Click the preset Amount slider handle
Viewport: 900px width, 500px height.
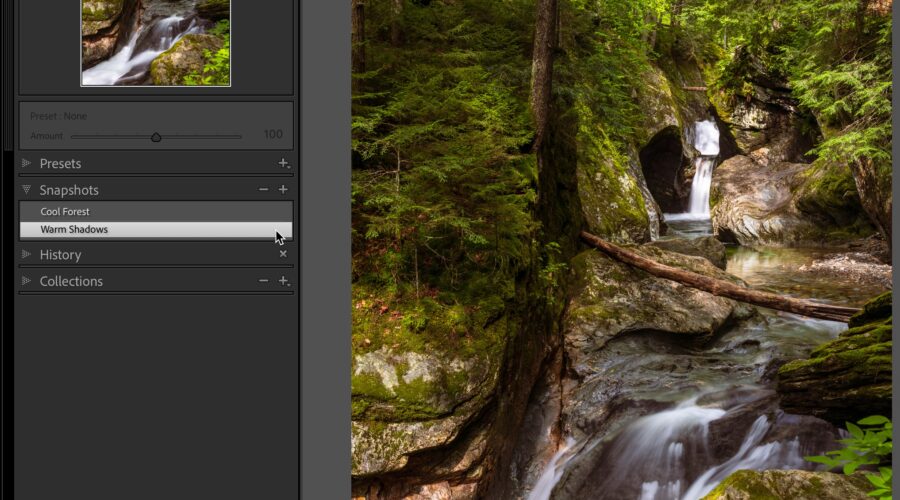pos(156,137)
